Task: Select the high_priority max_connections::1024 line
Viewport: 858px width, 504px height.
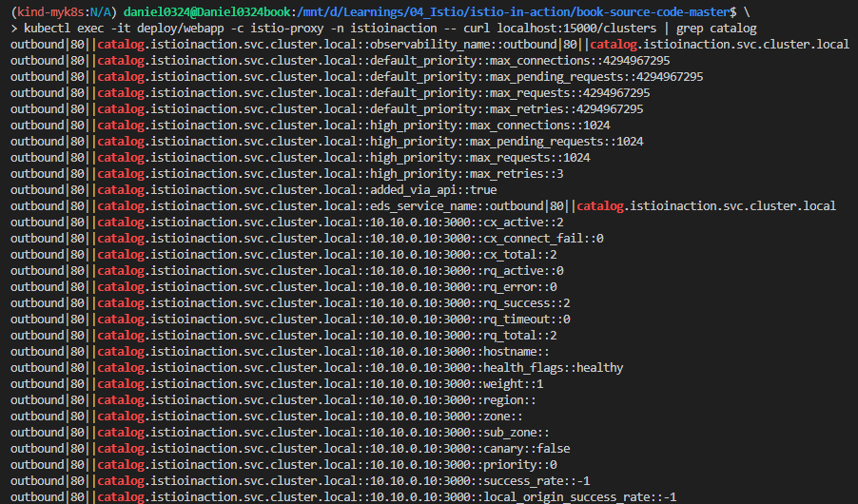Action: coord(310,125)
